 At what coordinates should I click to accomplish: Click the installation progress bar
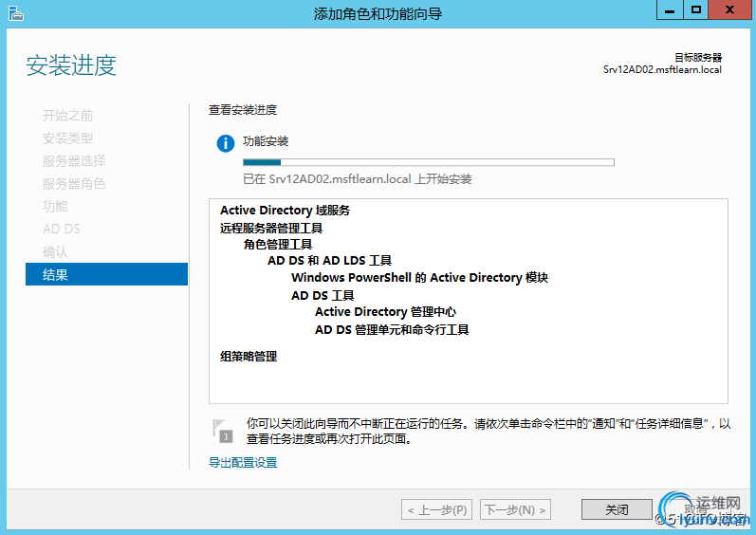[429, 162]
